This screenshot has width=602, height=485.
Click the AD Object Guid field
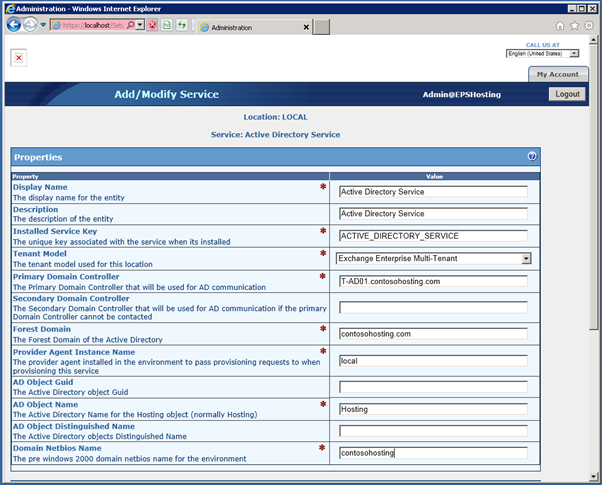click(432, 387)
